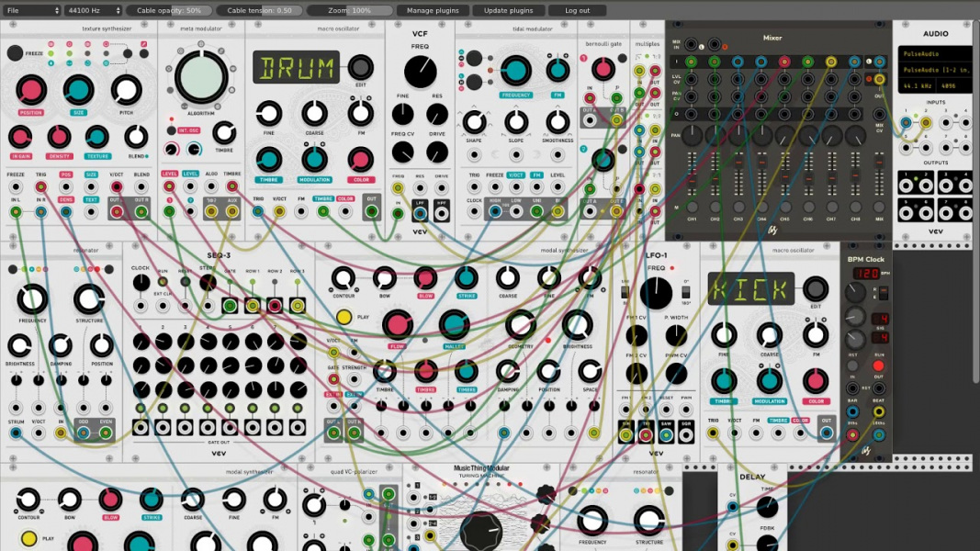This screenshot has width=980, height=551.
Task: Open Manage plugins
Action: [x=433, y=10]
